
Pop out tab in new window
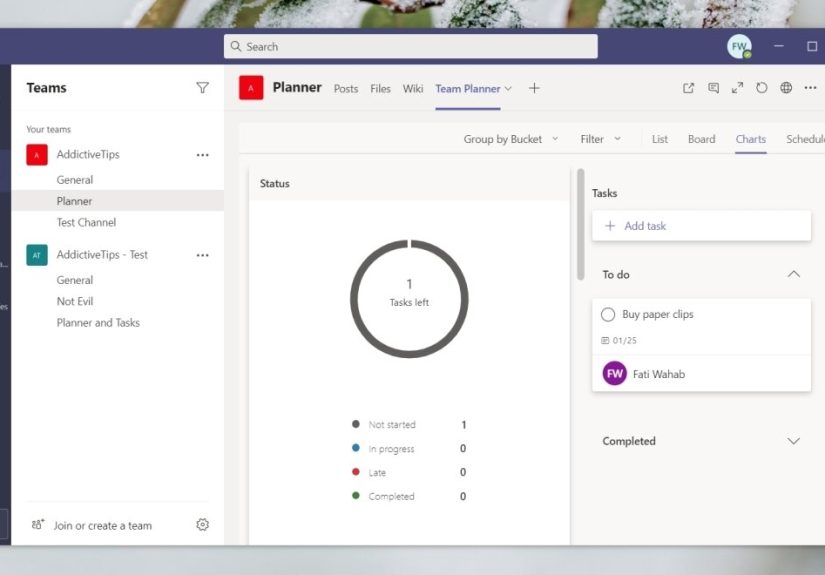tap(688, 88)
